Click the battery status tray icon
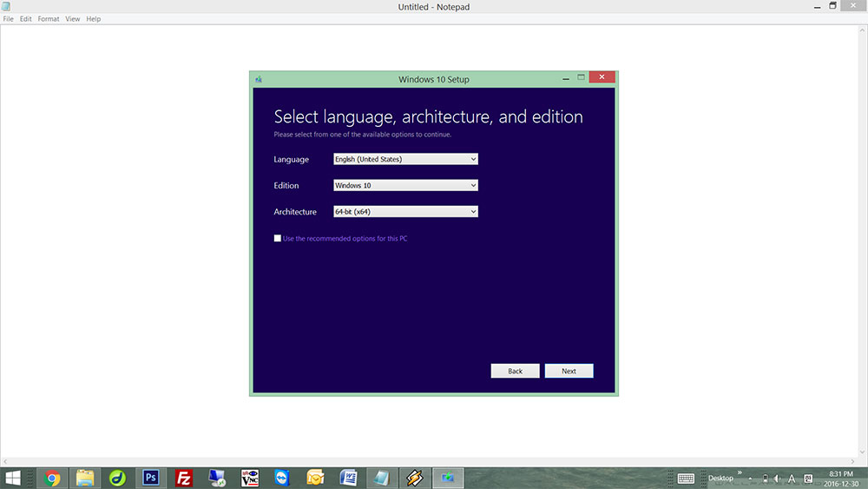The width and height of the screenshot is (868, 489). pyautogui.click(x=765, y=479)
